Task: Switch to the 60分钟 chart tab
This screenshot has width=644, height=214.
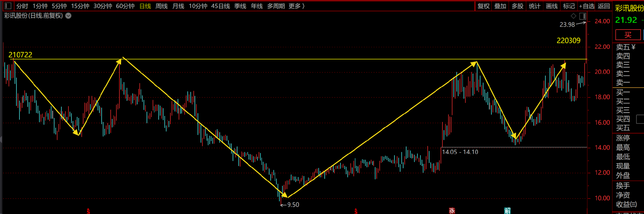Action: point(125,6)
